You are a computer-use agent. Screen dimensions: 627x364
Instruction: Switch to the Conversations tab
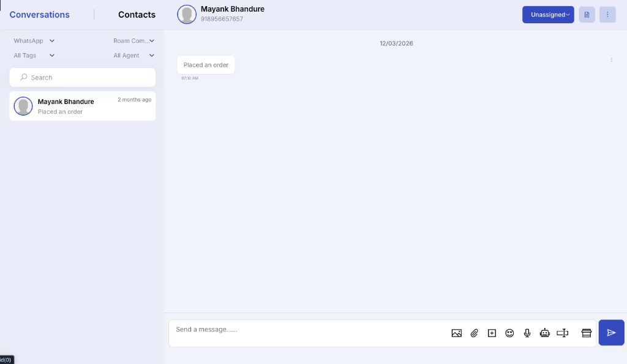[x=40, y=15]
